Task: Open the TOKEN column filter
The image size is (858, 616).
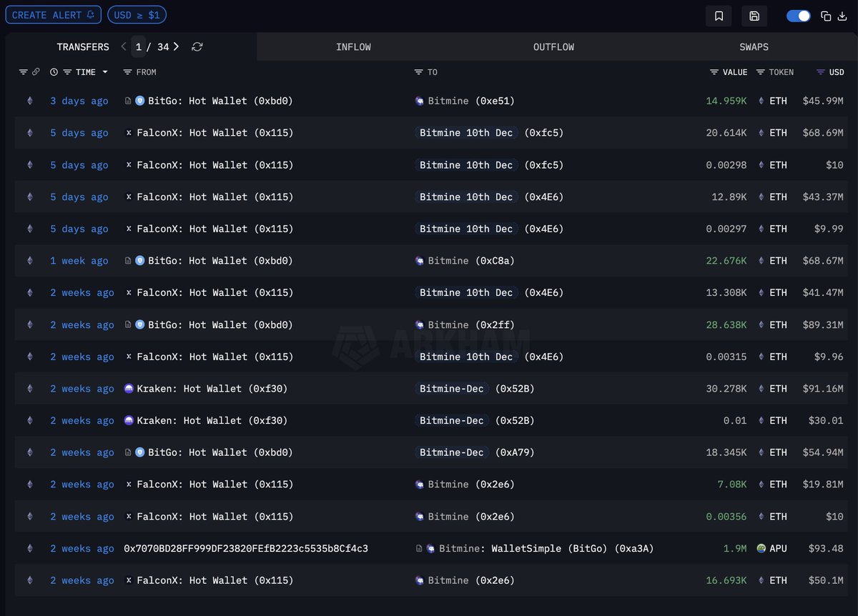Action: (761, 72)
